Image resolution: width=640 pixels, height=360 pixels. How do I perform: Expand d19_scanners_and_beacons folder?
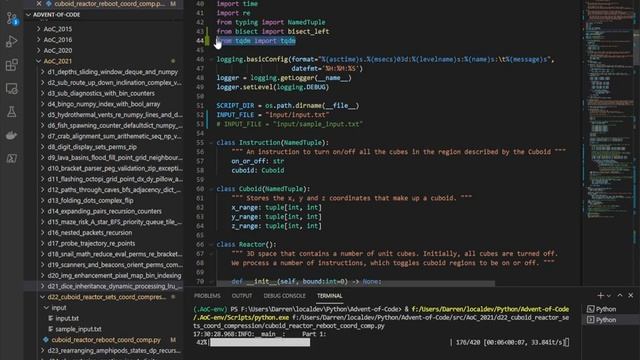[42, 264]
